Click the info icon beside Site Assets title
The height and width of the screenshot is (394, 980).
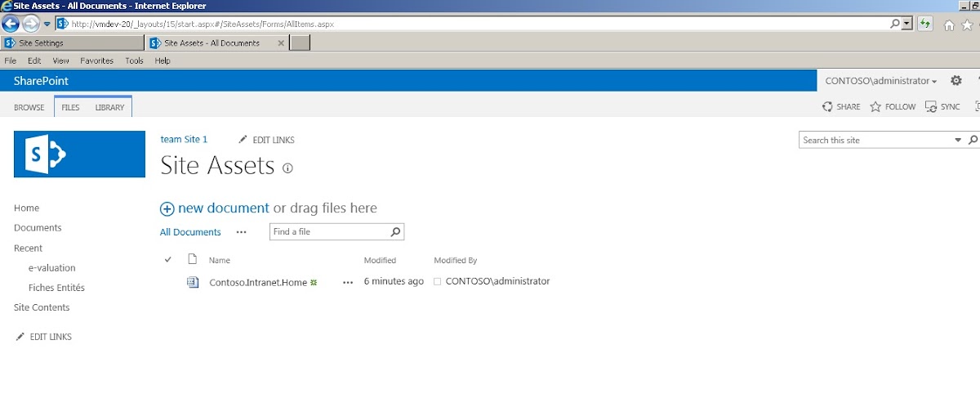point(287,168)
